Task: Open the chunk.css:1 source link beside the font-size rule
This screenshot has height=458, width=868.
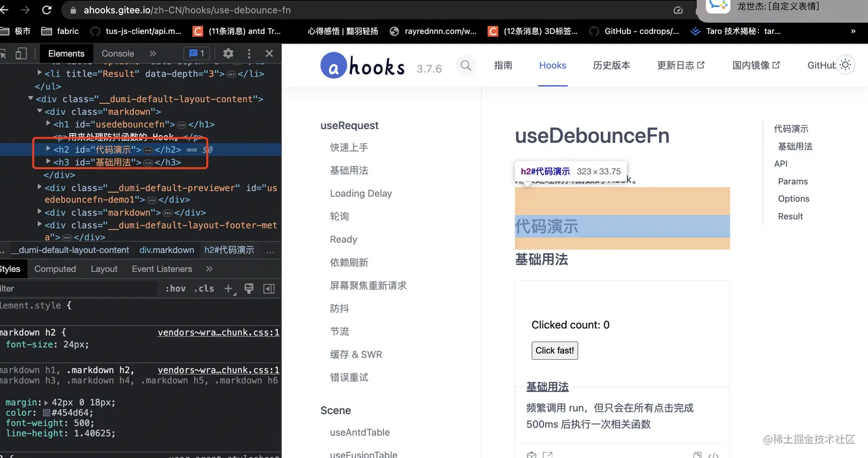Action: 219,332
